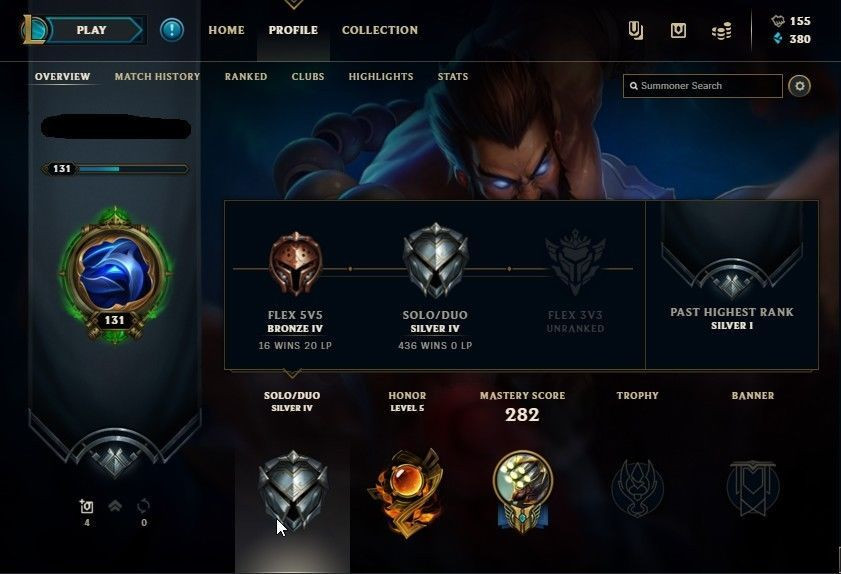841x574 pixels.
Task: Open the coins stack purchase icon
Action: coord(721,31)
